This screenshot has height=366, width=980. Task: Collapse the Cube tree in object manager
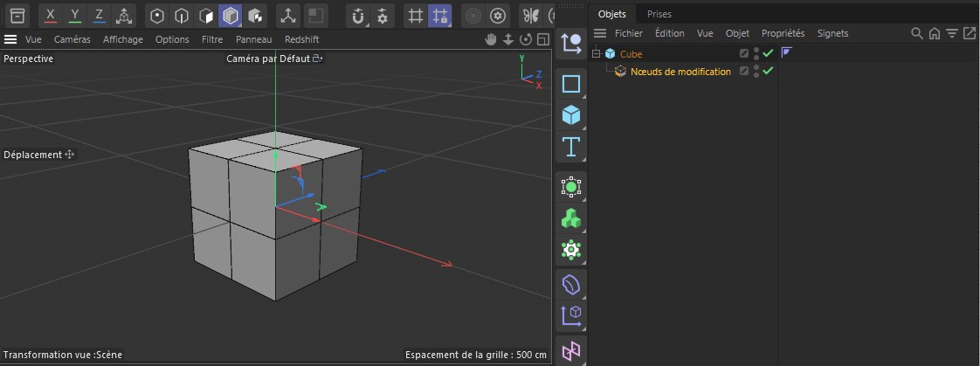[597, 54]
